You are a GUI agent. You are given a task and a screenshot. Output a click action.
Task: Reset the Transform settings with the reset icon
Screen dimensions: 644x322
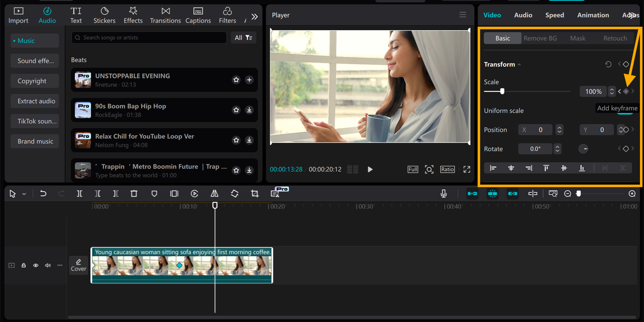tap(609, 64)
